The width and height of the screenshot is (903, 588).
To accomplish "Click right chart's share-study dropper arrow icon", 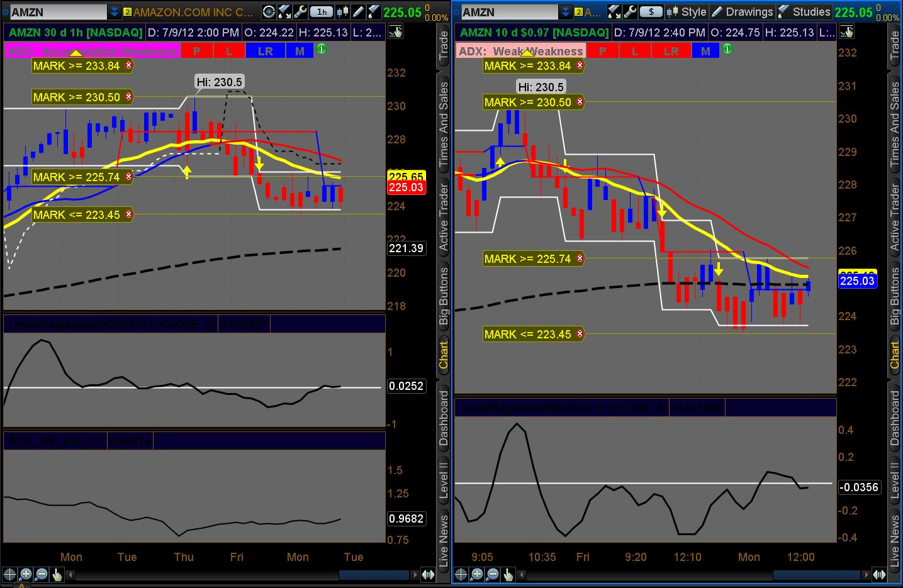I will pos(614,11).
